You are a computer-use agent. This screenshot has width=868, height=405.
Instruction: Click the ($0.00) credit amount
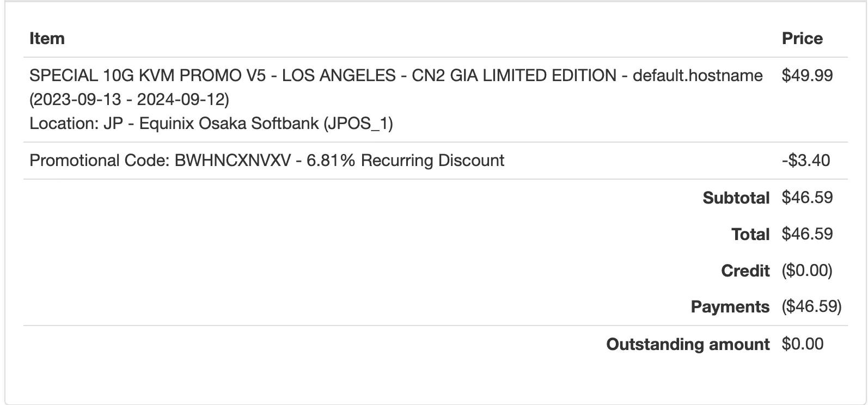tap(806, 271)
